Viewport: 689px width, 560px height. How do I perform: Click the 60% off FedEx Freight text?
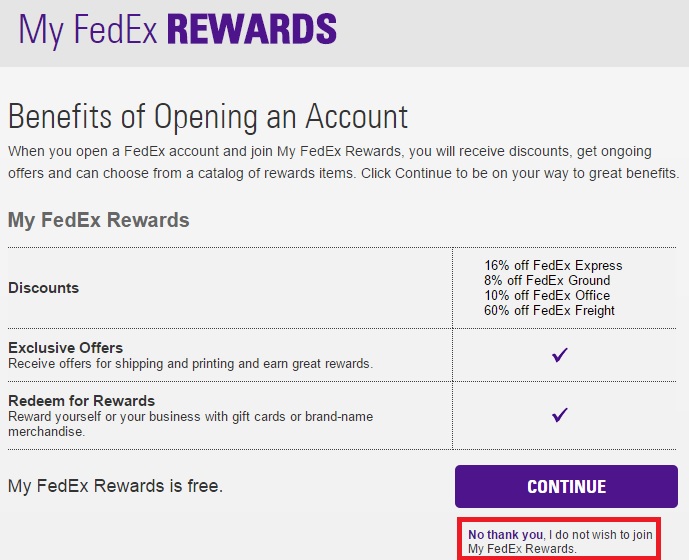pos(549,310)
